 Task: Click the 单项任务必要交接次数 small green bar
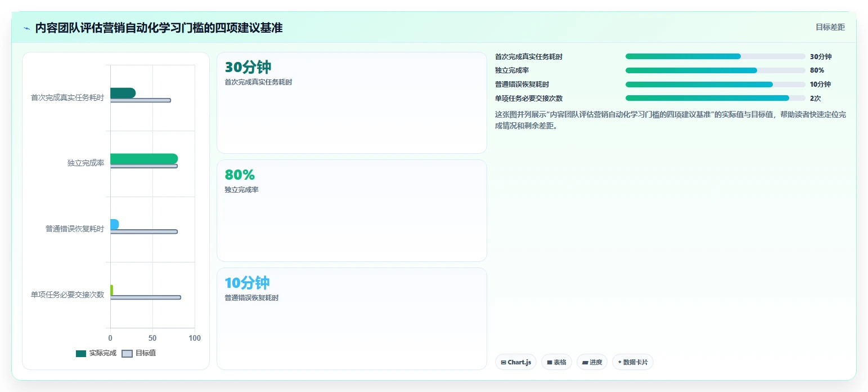[x=111, y=290]
